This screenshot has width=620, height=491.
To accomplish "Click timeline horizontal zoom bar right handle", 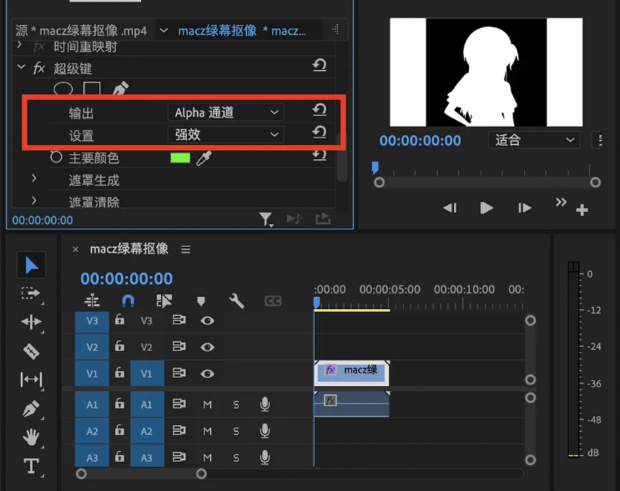I will tap(201, 474).
